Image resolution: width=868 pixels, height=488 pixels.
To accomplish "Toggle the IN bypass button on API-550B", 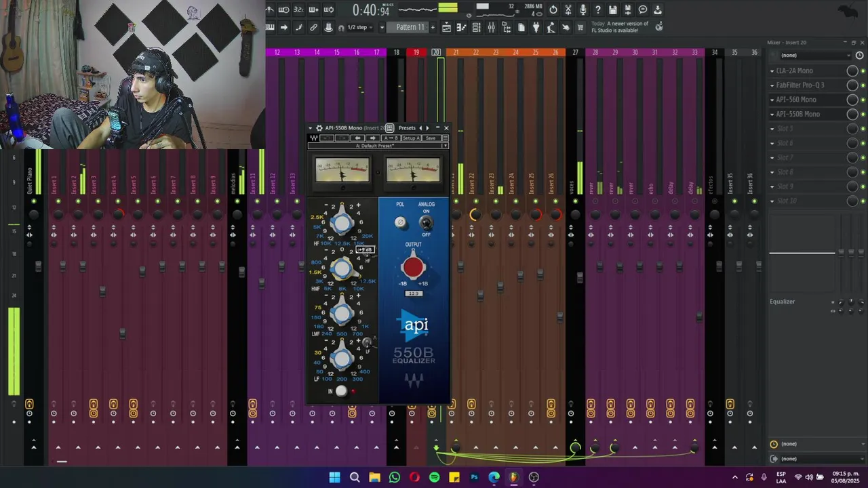I will [341, 391].
